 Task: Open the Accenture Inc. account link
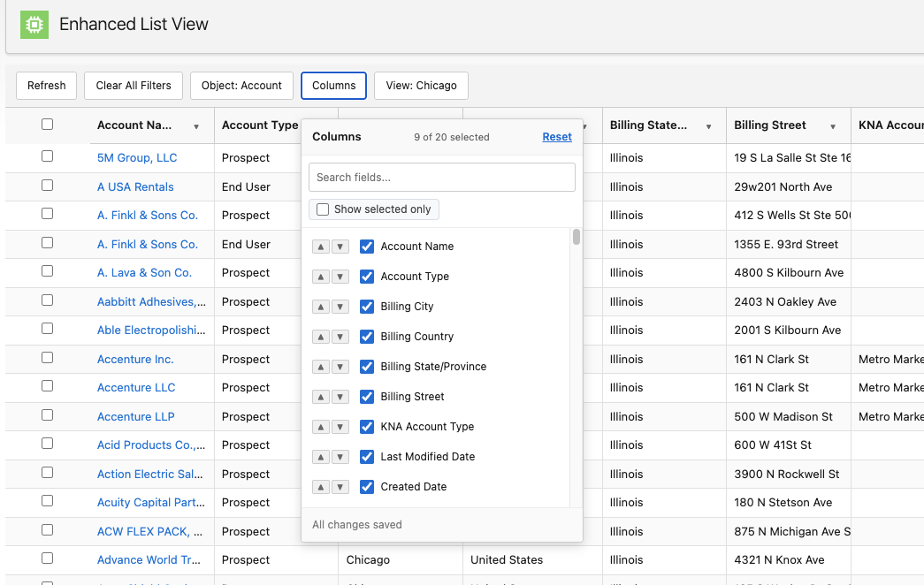tap(135, 359)
